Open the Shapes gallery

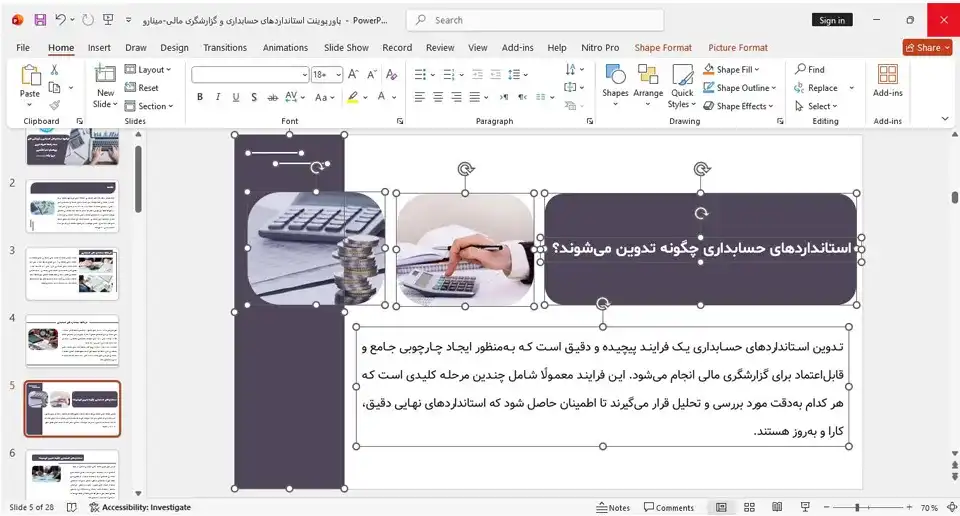(615, 86)
